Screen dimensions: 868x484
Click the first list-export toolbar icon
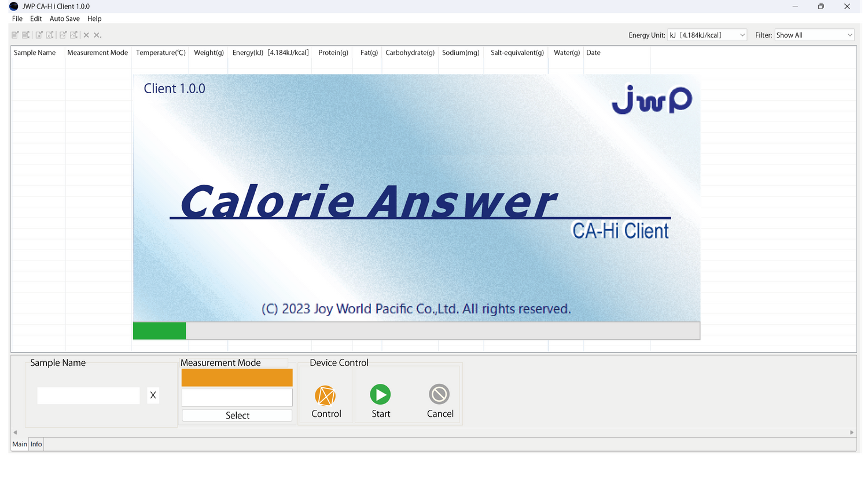[x=15, y=35]
